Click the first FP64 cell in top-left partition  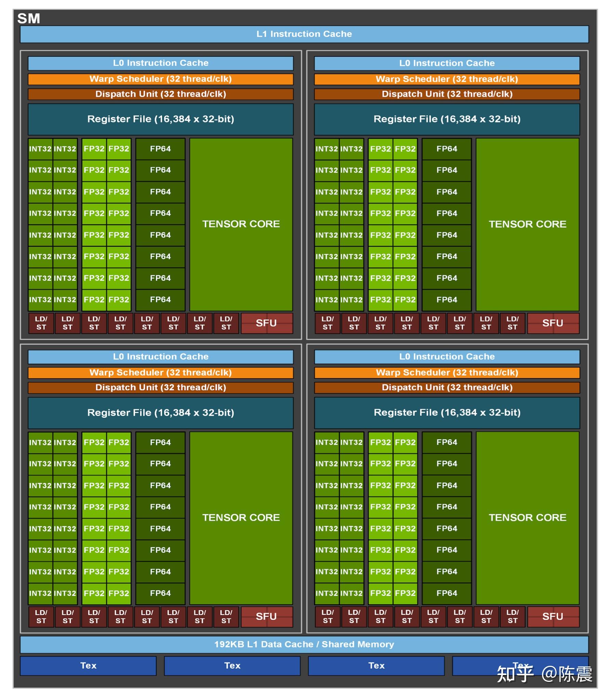coord(160,149)
